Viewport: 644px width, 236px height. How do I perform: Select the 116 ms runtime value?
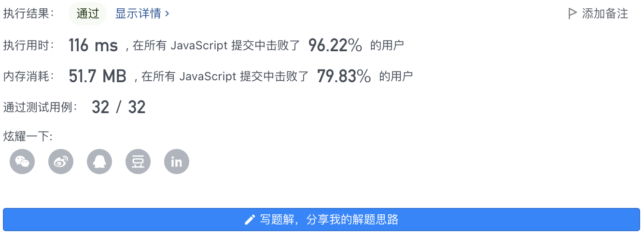coord(93,45)
